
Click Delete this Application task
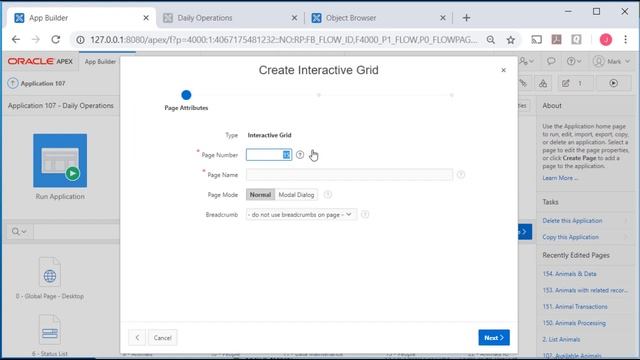point(572,220)
